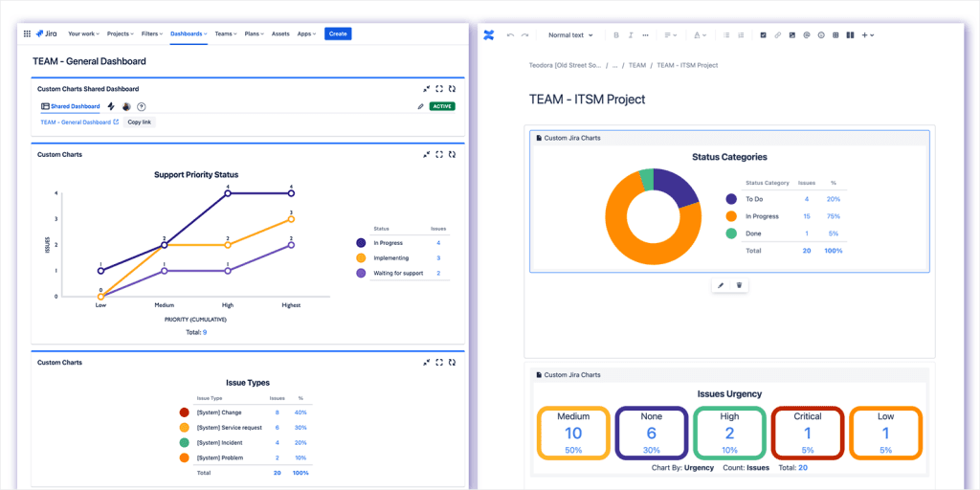Delete the Status Categories chart with trash icon

point(739,285)
